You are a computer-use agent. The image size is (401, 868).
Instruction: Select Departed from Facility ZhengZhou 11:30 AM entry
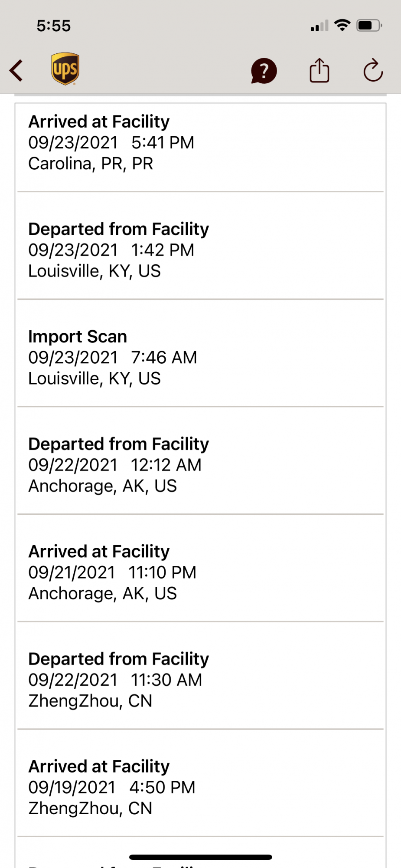tap(200, 676)
